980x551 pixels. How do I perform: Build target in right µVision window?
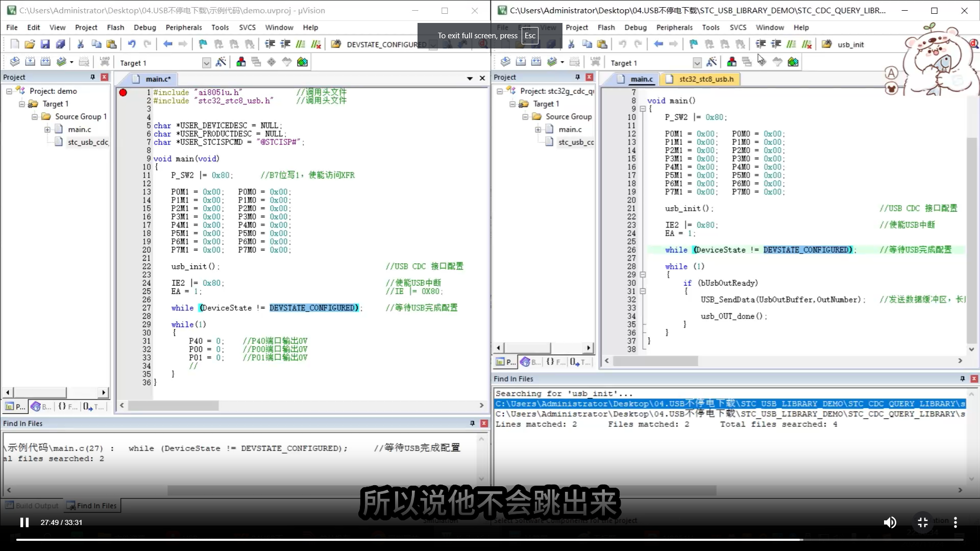(x=521, y=62)
